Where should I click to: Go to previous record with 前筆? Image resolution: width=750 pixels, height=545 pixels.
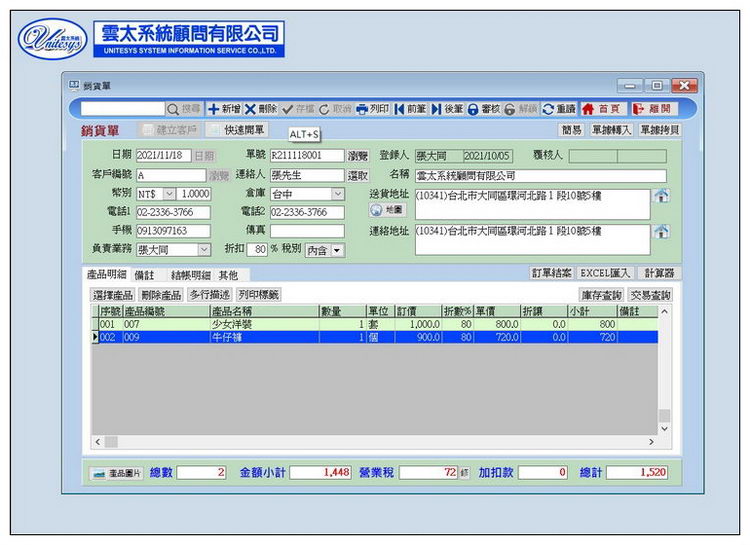tap(401, 108)
